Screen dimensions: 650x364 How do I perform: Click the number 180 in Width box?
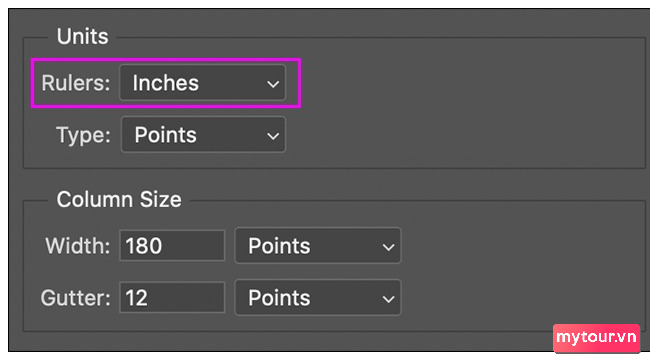pos(144,246)
